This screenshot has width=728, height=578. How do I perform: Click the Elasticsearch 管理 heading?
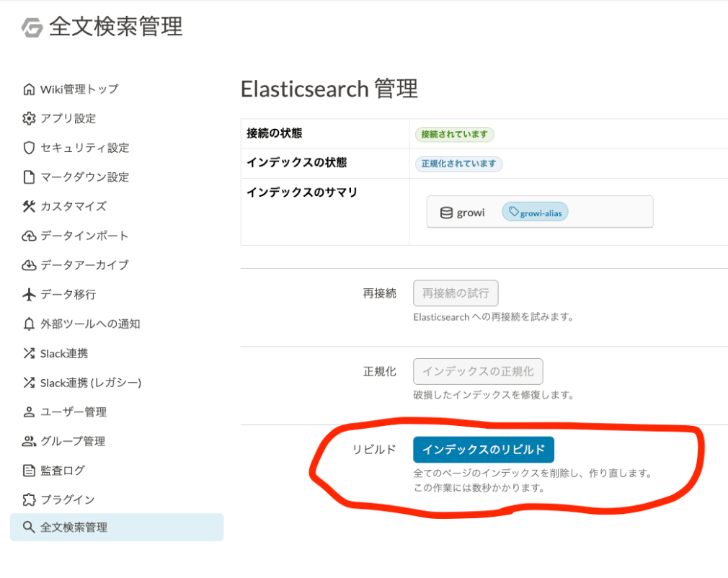point(329,89)
